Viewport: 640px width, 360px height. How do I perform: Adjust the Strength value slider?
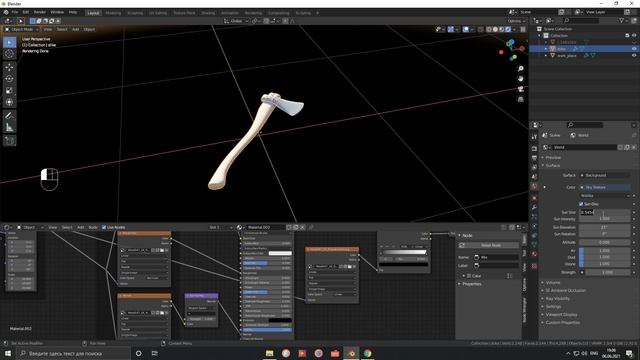pyautogui.click(x=608, y=272)
